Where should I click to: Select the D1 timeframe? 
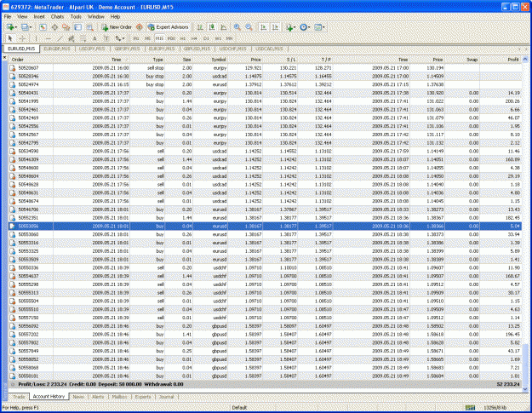click(x=206, y=38)
